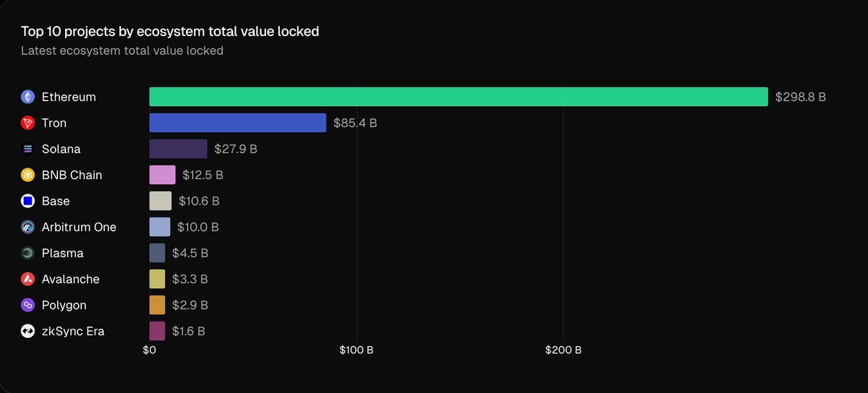Click the red Tron logo icon
The image size is (868, 393).
(x=28, y=123)
